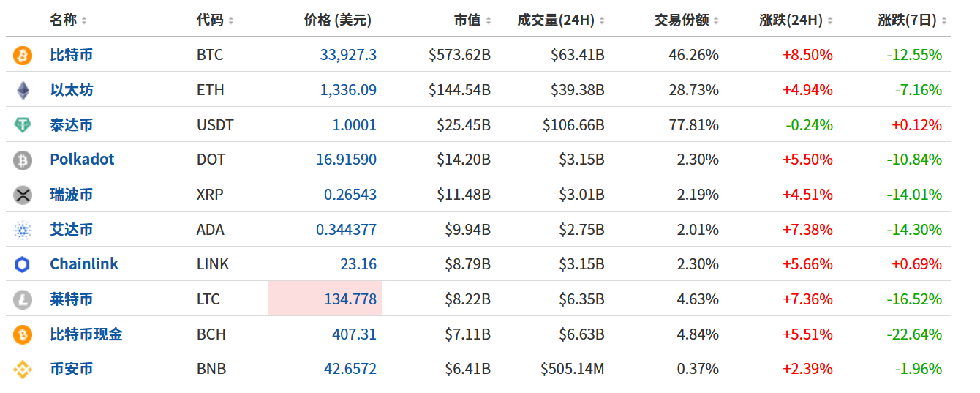Screen dimensions: 980x393
Task: Click the Cardano ADA icon
Action: click(x=23, y=230)
